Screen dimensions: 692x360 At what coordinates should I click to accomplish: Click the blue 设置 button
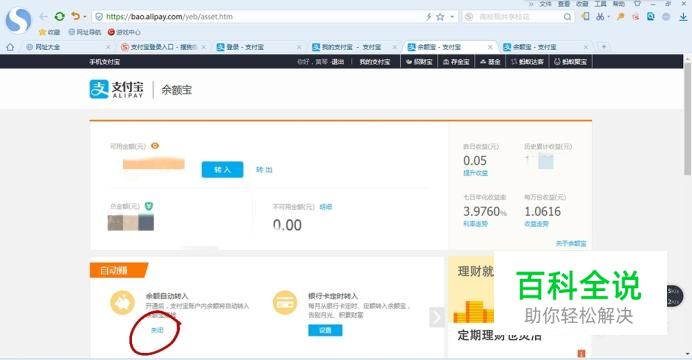pyautogui.click(x=325, y=330)
